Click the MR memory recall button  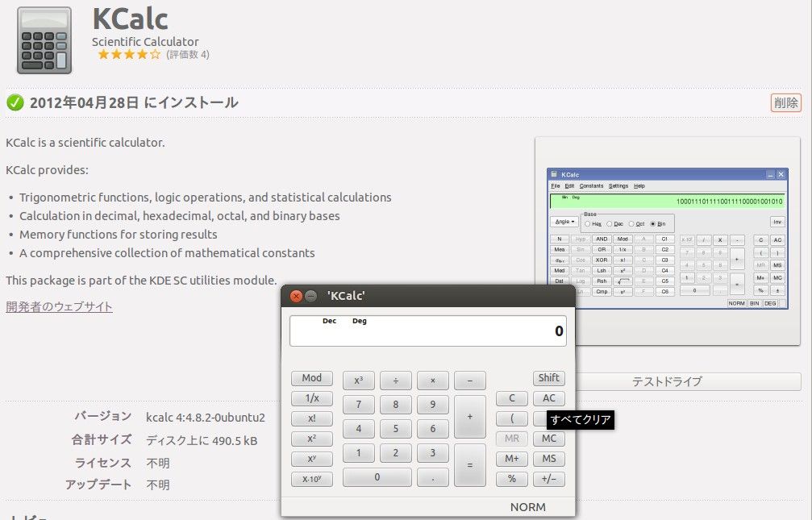tap(512, 439)
